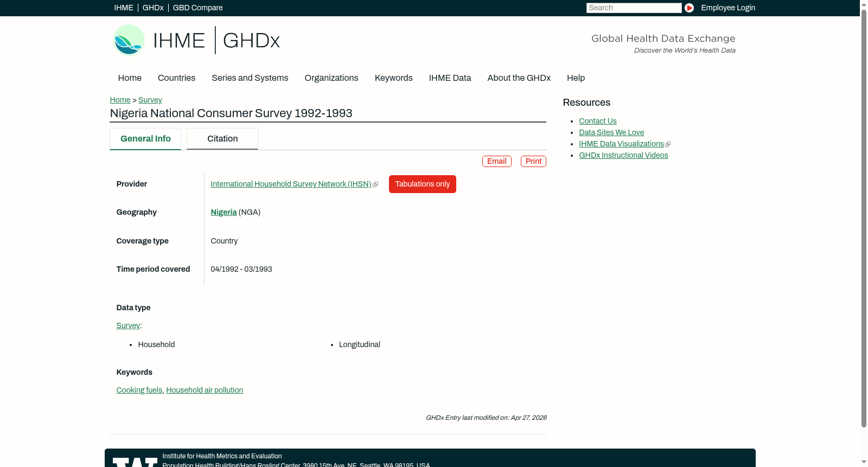868x467 pixels.
Task: Open the Organizations menu item
Action: point(331,78)
